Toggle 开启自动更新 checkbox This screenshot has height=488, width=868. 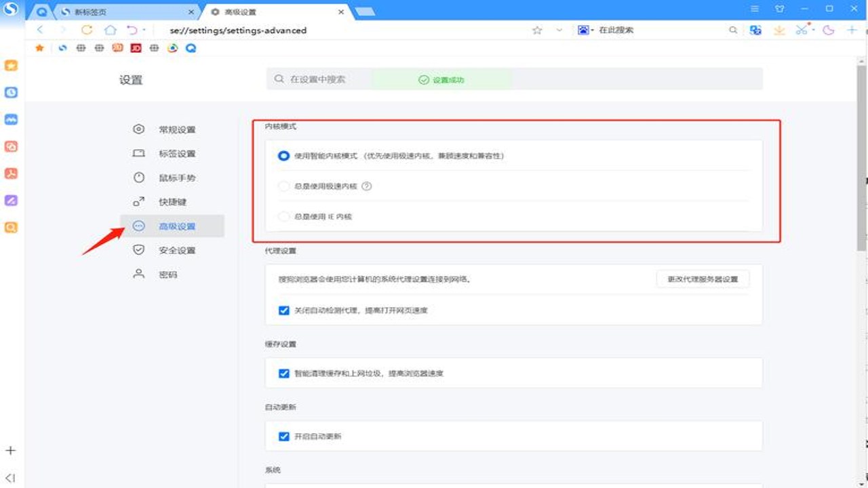[284, 436]
